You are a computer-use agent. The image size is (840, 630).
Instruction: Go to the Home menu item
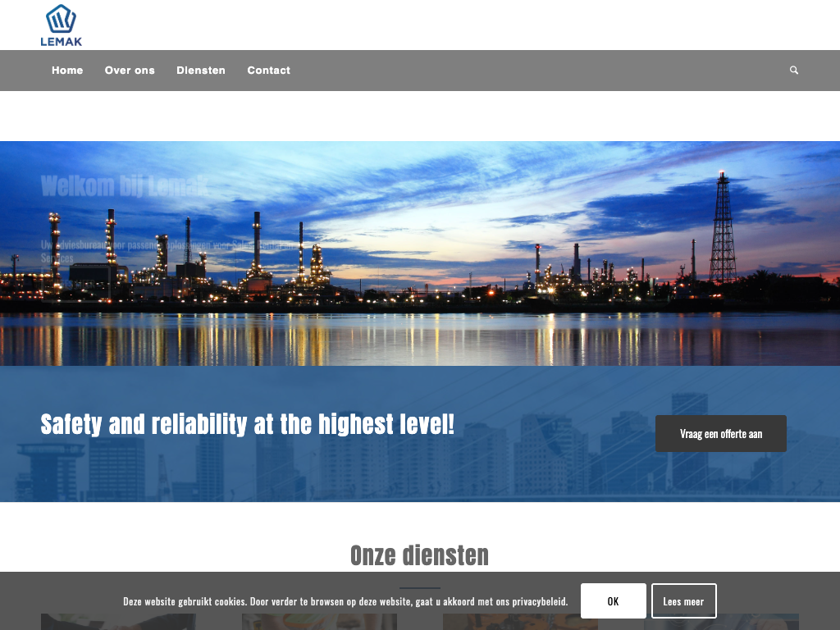click(67, 71)
